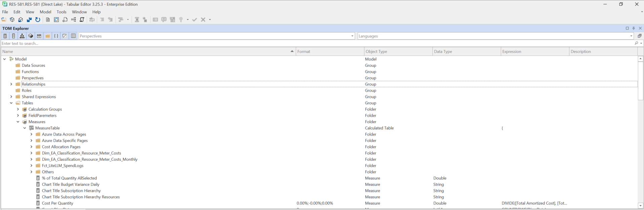Screen dimensions: 644x210
Task: Click the scroll-shaped script icon in toolbar
Action: point(82,19)
